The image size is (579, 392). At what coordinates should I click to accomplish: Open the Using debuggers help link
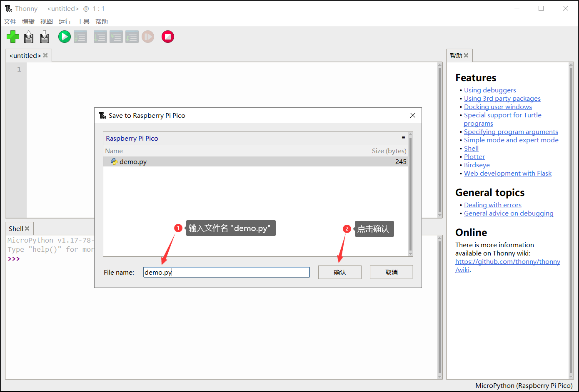tap(490, 90)
